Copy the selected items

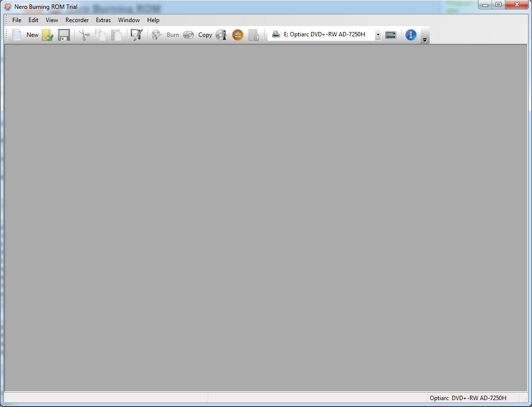100,34
